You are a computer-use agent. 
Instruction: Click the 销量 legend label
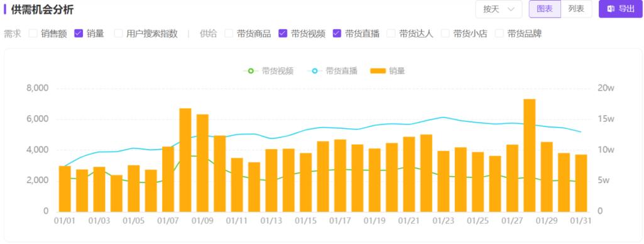tap(397, 71)
